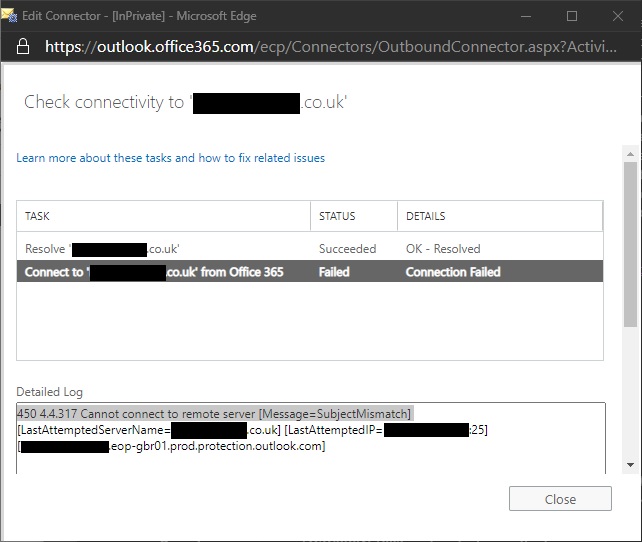Minimize the Edit Connector window

click(x=525, y=16)
